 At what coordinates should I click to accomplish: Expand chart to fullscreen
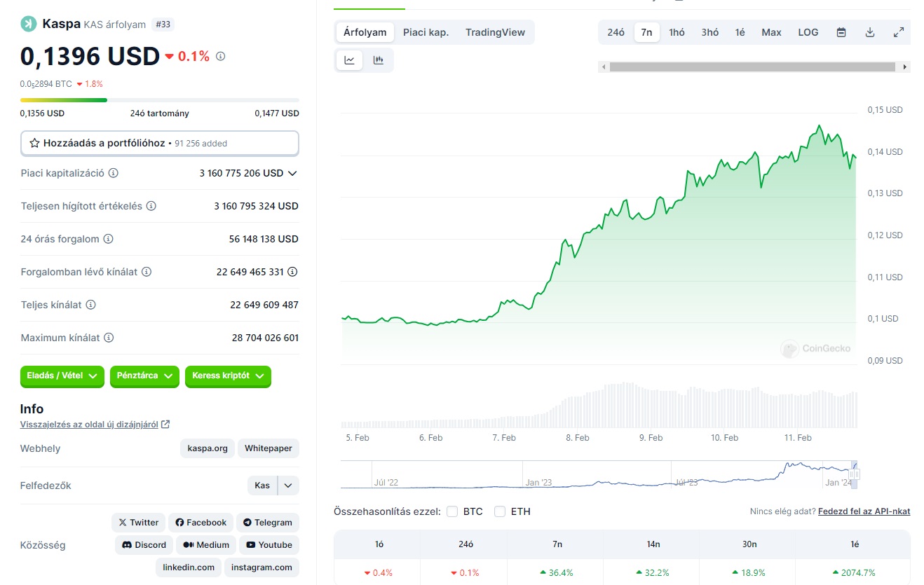pyautogui.click(x=899, y=32)
